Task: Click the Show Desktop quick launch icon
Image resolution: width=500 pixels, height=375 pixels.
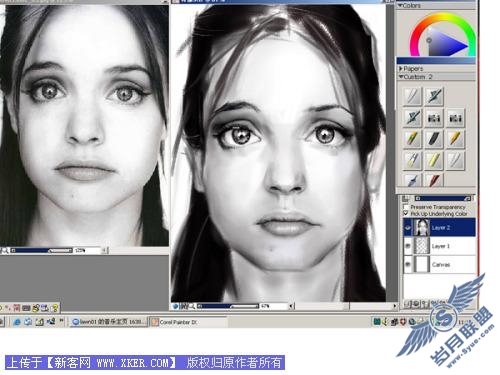Action: tap(40, 322)
